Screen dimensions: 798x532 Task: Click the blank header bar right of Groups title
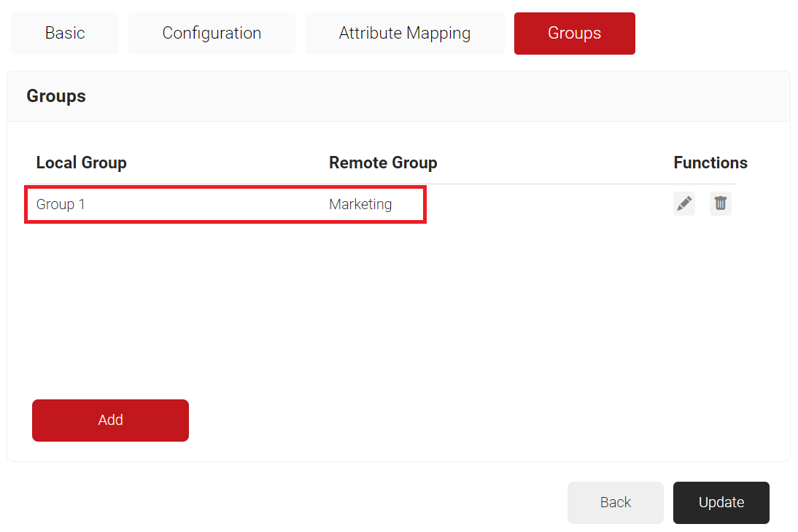(x=438, y=96)
